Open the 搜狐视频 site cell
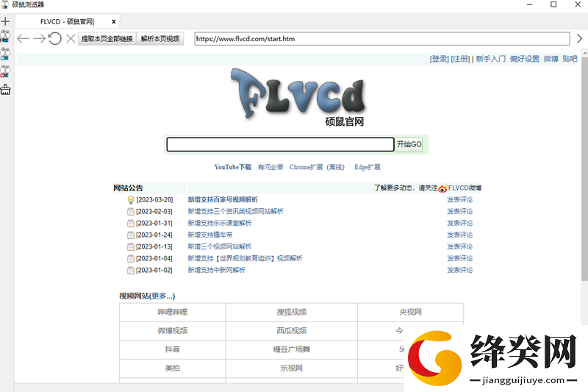This screenshot has height=392, width=588. 291,312
